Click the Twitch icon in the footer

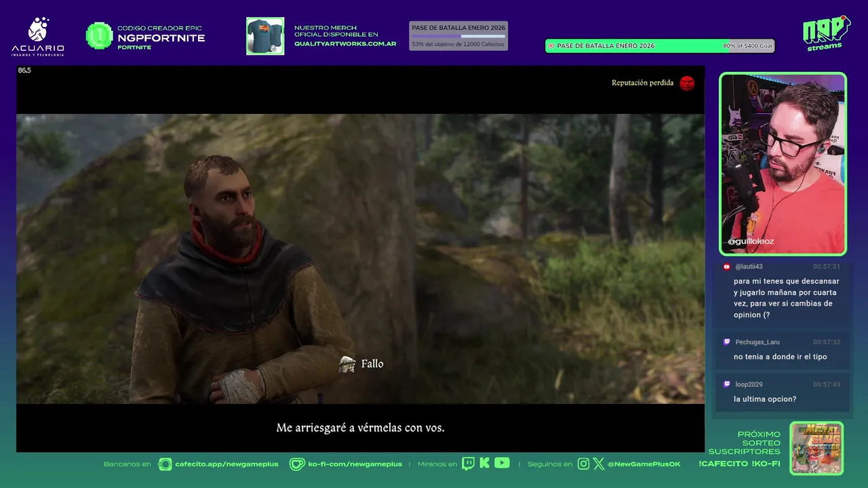[x=469, y=464]
